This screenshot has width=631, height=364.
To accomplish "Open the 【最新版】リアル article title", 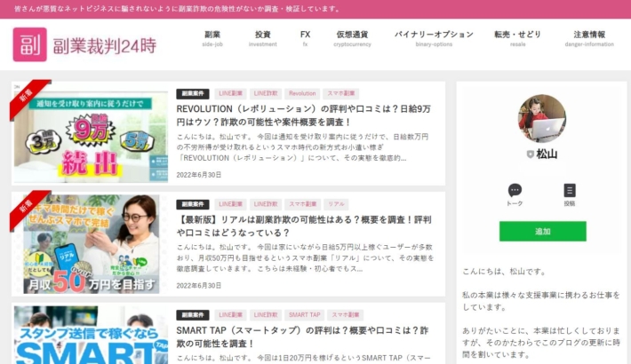I will 304,226.
